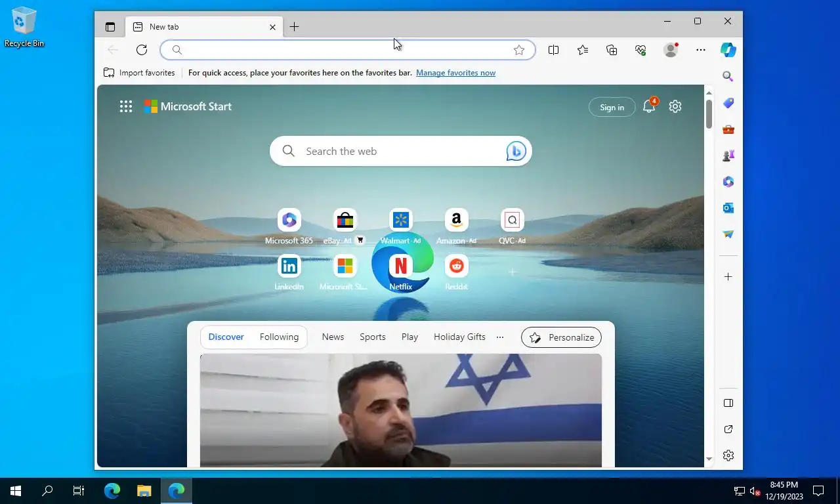Image resolution: width=840 pixels, height=504 pixels.
Task: Open the sidebar Drop paper-plane icon
Action: pos(728,234)
